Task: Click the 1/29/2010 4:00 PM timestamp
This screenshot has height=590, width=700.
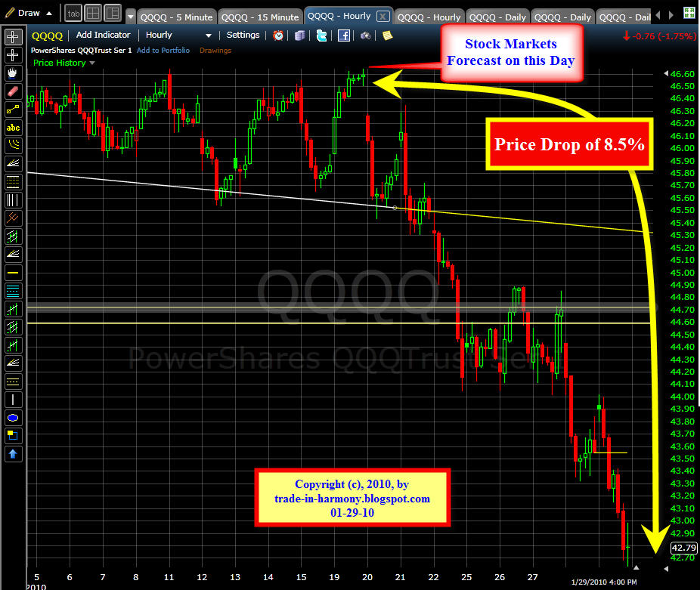Action: [x=604, y=582]
